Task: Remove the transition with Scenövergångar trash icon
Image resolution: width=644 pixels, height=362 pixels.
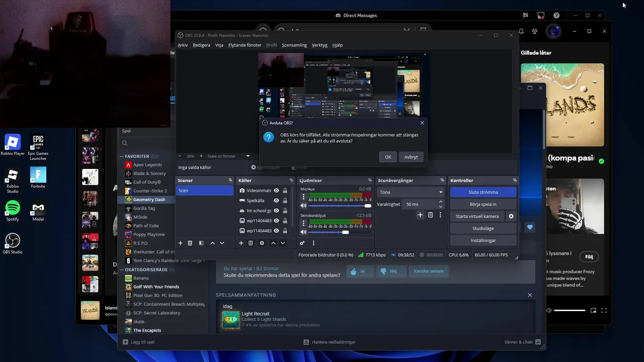Action: (x=430, y=215)
